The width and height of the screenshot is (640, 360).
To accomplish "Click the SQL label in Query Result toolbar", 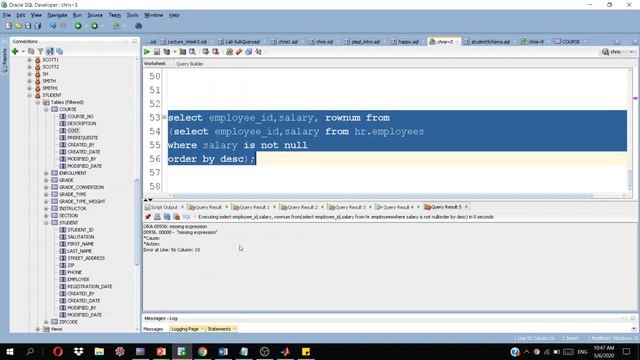I will [x=187, y=217].
